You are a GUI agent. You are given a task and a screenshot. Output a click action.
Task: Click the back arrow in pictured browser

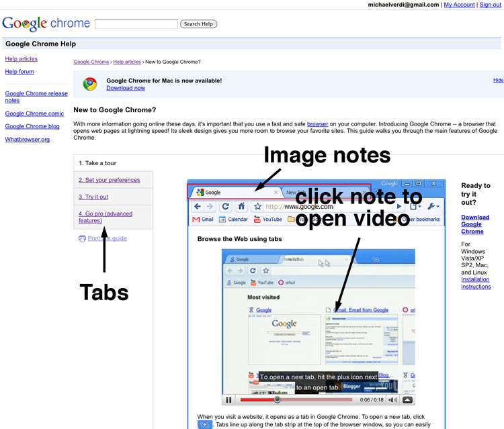198,207
